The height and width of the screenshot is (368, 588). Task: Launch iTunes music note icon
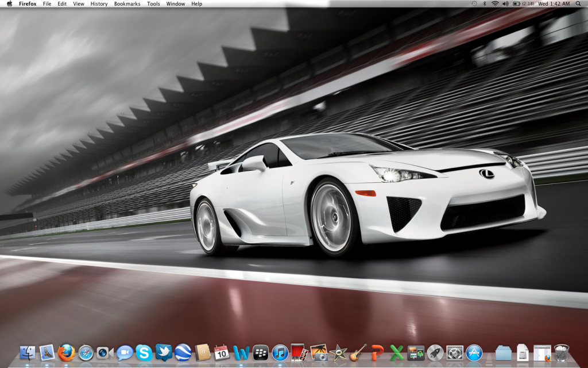[280, 353]
